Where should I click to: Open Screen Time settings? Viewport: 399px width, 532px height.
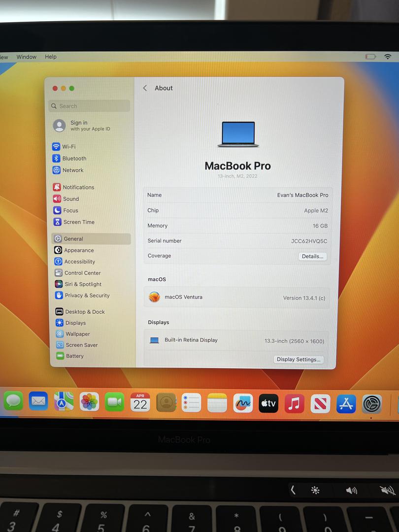coord(78,222)
